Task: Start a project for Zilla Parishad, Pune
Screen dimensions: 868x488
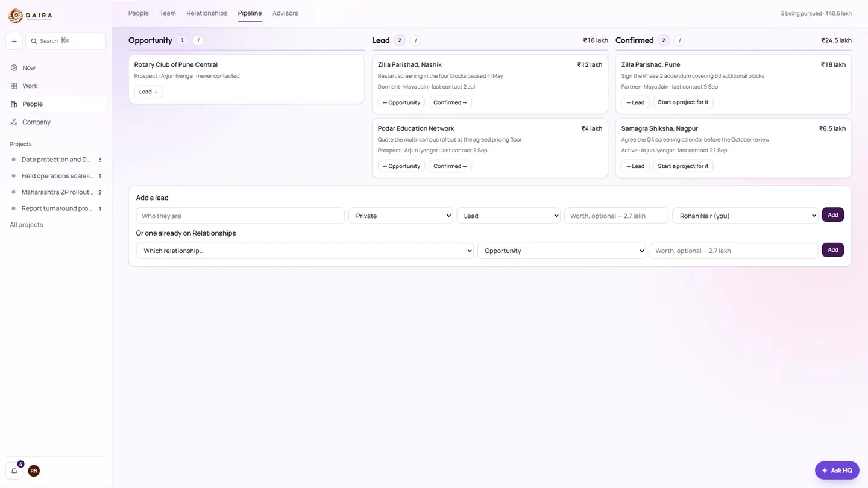Action: pos(683,102)
